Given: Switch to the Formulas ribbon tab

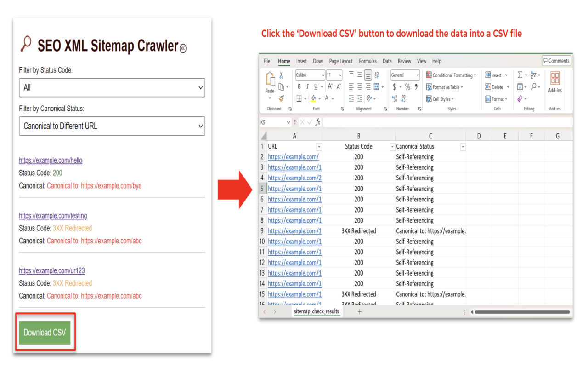Looking at the screenshot, I should click(367, 61).
